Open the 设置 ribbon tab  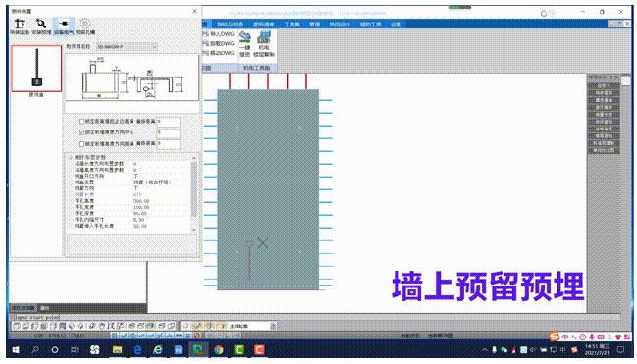(396, 25)
